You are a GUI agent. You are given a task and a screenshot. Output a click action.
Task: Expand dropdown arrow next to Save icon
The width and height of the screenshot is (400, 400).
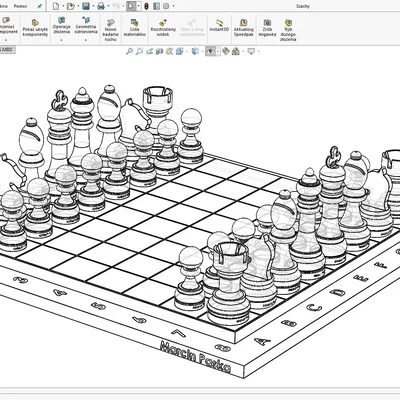click(92, 6)
